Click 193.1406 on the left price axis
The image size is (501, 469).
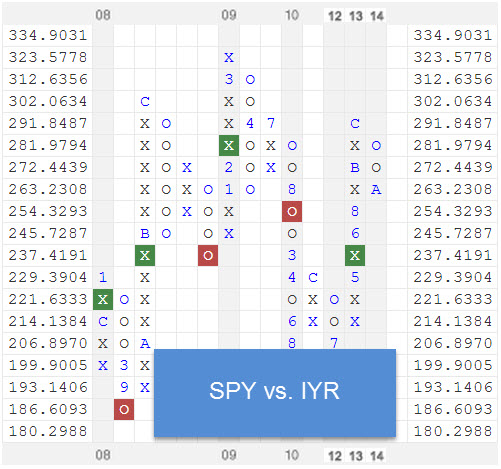point(48,387)
